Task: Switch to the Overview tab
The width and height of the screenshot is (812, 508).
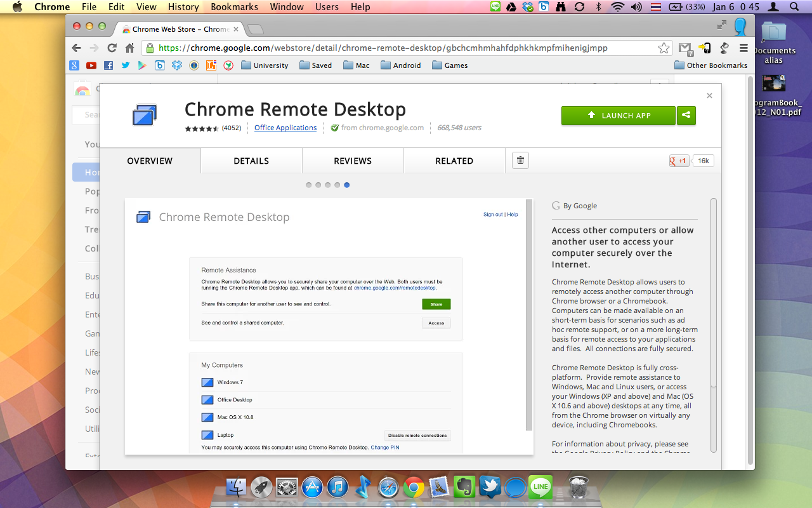Action: tap(150, 161)
